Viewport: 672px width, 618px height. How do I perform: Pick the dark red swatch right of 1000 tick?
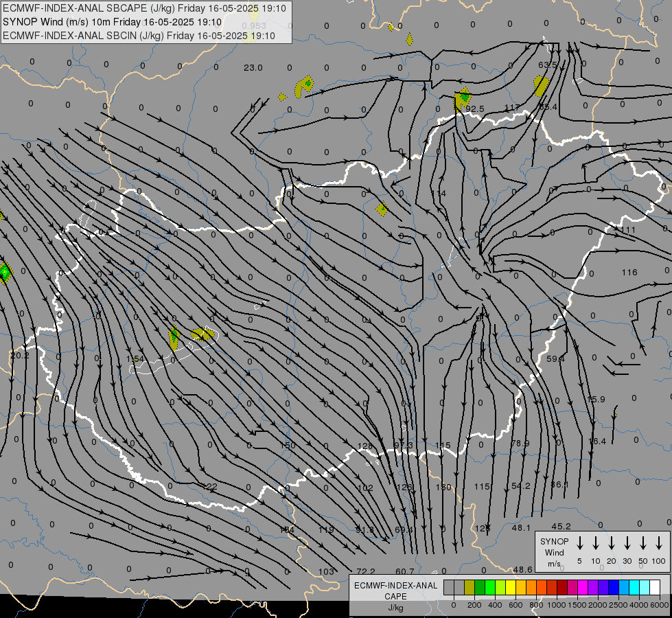(562, 588)
